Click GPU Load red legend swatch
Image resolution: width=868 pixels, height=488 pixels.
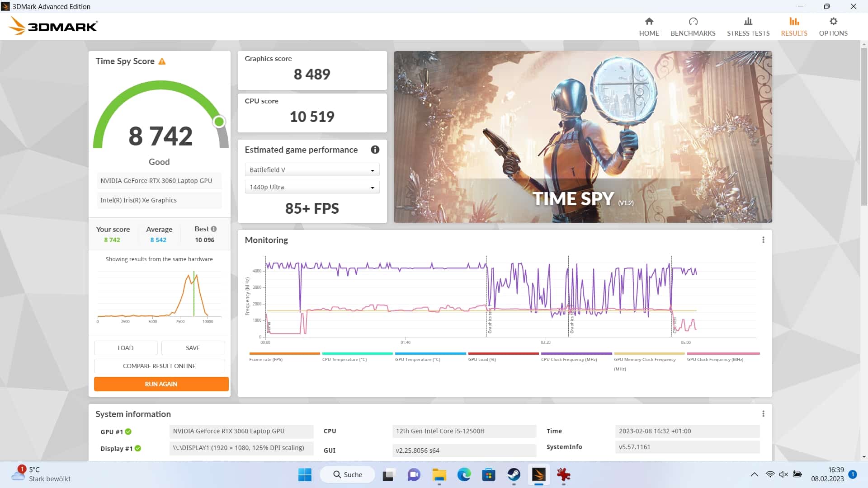503,353
